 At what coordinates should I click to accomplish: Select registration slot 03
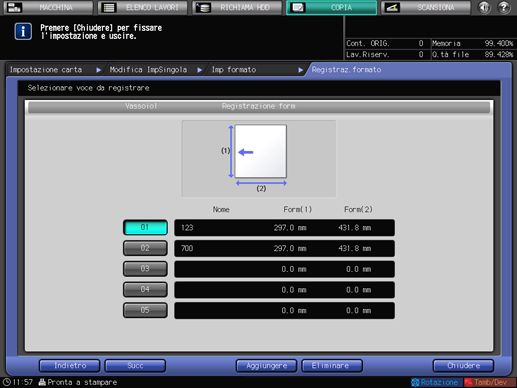point(145,269)
